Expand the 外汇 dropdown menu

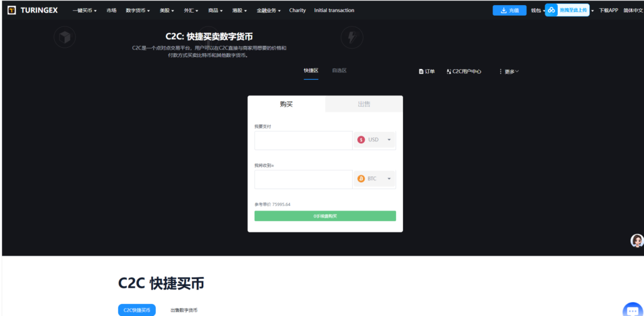coord(191,10)
